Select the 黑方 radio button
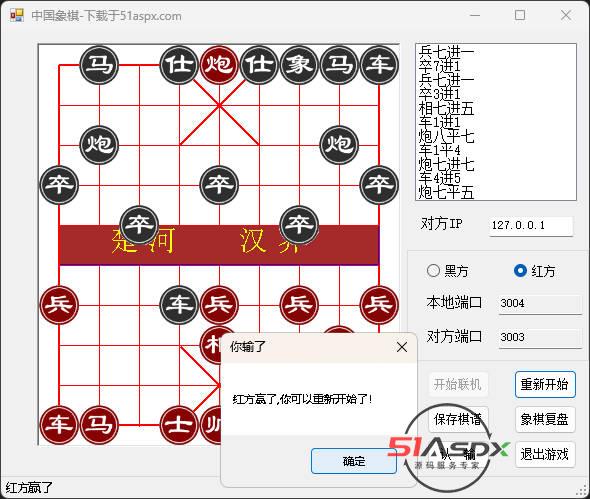 [433, 271]
